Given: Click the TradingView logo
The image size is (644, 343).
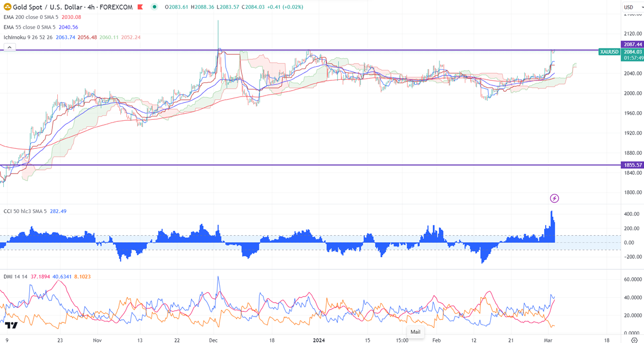Looking at the screenshot, I should click(x=11, y=325).
